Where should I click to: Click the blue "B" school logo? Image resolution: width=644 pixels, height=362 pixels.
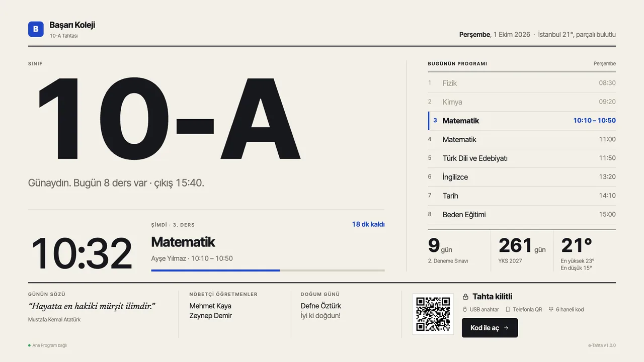click(36, 29)
